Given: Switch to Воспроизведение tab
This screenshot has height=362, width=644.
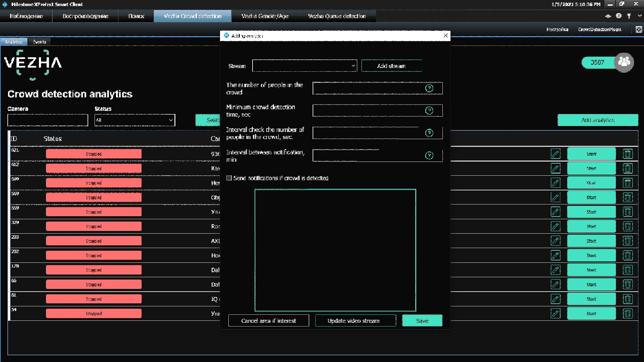Looking at the screenshot, I should coord(85,16).
